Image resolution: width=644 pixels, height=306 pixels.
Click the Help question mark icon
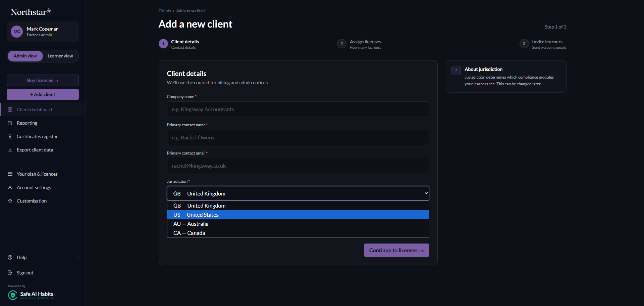(x=10, y=257)
